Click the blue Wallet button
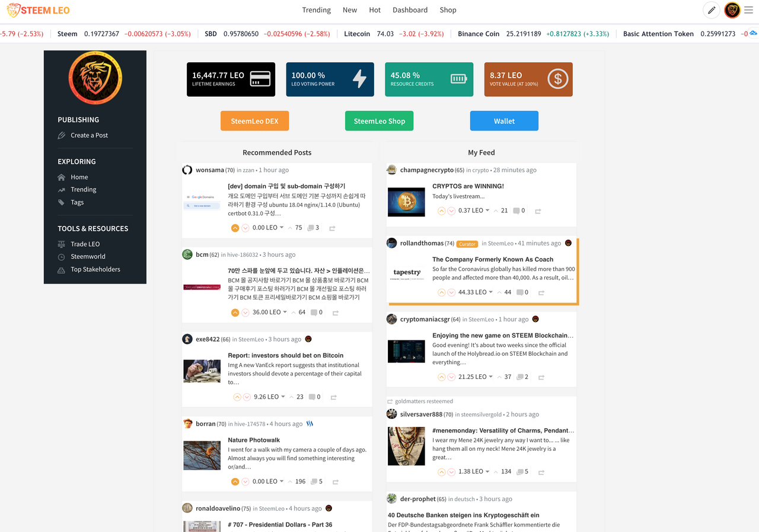Viewport: 759px width, 532px height. tap(504, 121)
